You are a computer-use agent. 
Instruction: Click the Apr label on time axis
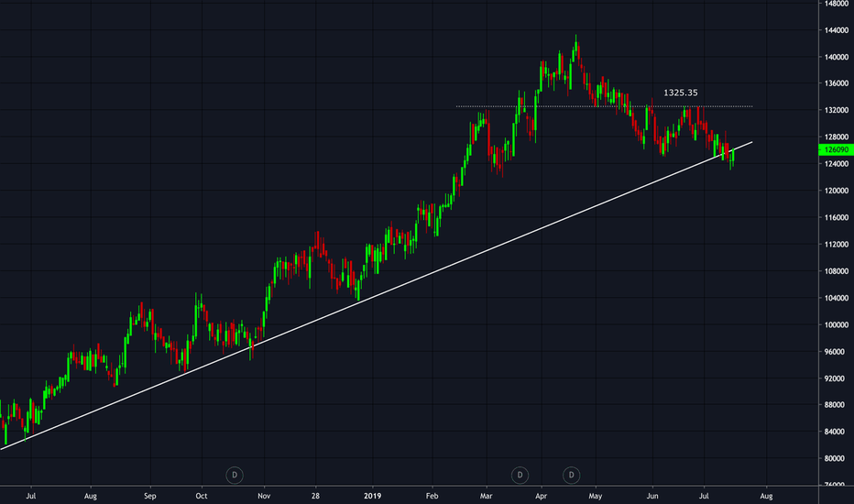(x=541, y=496)
